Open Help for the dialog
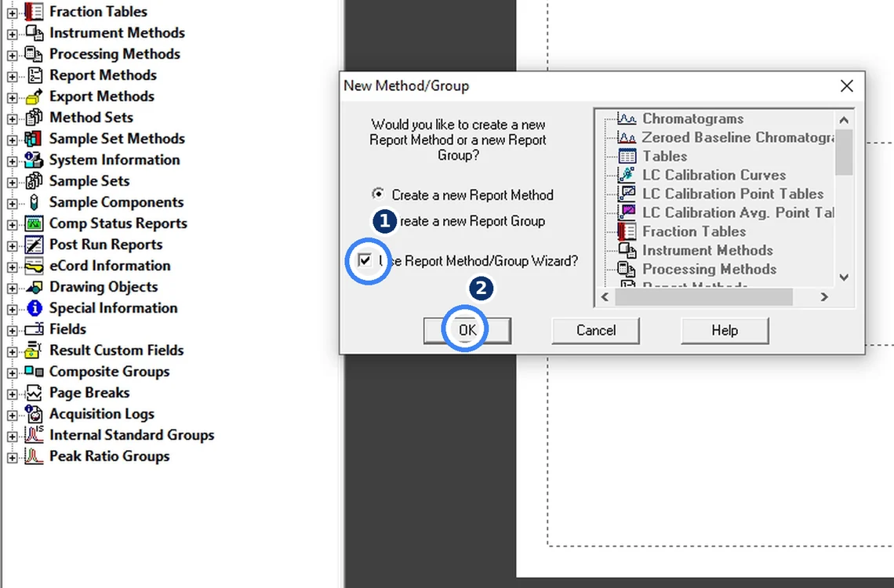 coord(725,331)
